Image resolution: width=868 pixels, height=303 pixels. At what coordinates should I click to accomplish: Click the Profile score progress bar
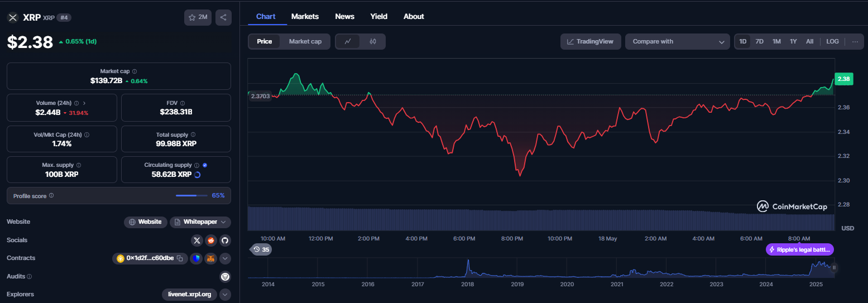pos(191,195)
